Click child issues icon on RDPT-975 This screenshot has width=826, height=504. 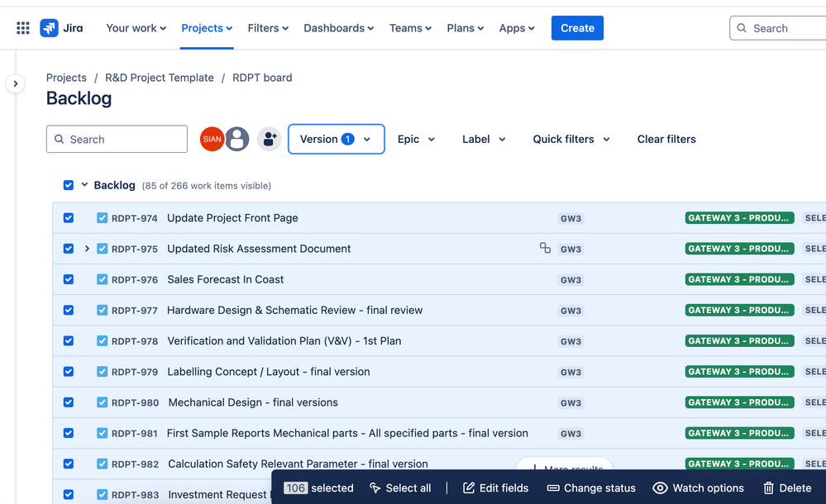[x=545, y=248]
